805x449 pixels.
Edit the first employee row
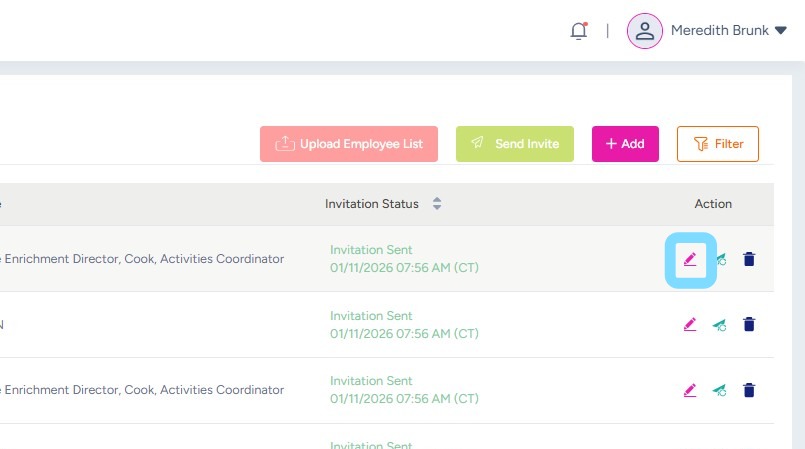click(690, 260)
